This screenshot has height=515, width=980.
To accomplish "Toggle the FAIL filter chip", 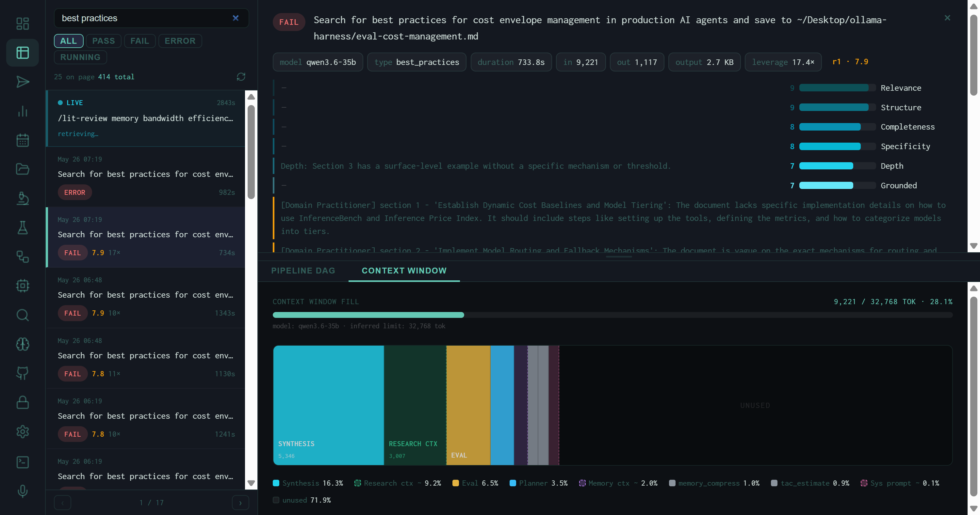I will pos(139,41).
